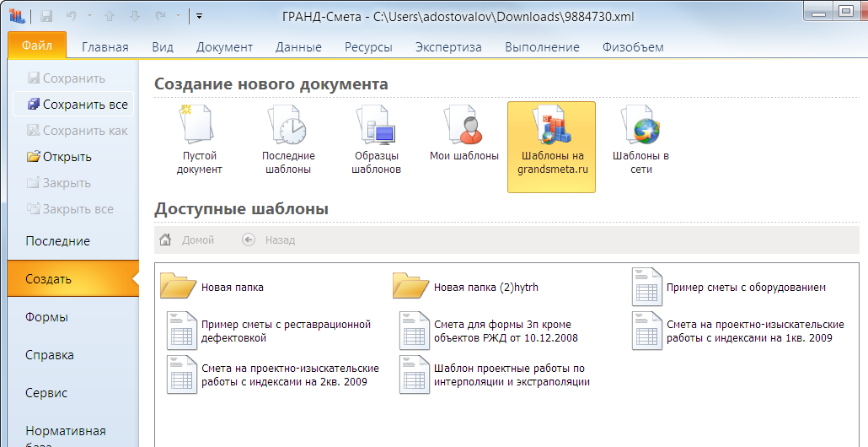Open the undo history dropdown arrow
The height and width of the screenshot is (447, 868).
pos(89,17)
